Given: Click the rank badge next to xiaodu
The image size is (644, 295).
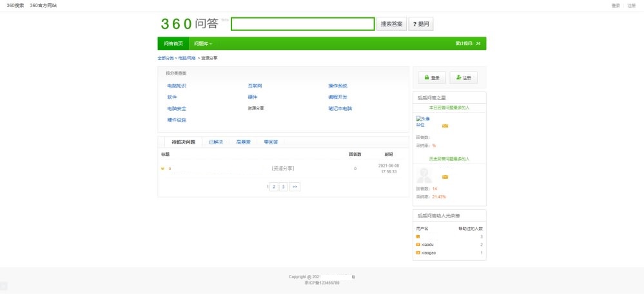Looking at the screenshot, I should click(x=418, y=245).
